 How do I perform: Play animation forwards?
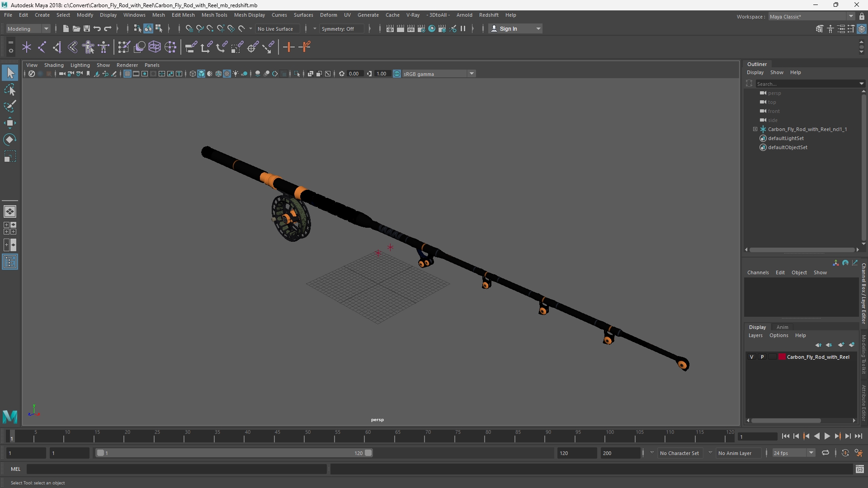827,436
